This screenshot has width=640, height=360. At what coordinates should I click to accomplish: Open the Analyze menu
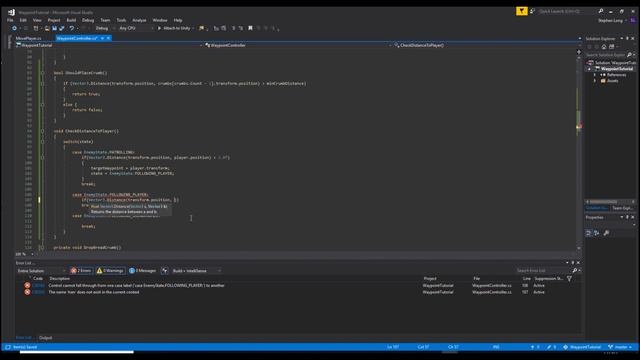click(139, 20)
